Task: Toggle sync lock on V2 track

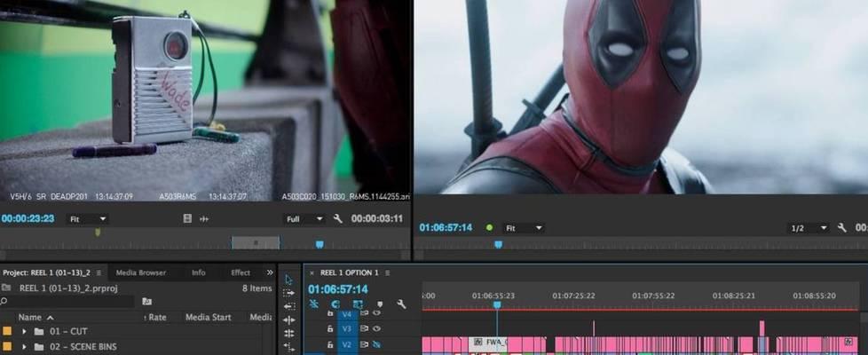Action: (365, 344)
